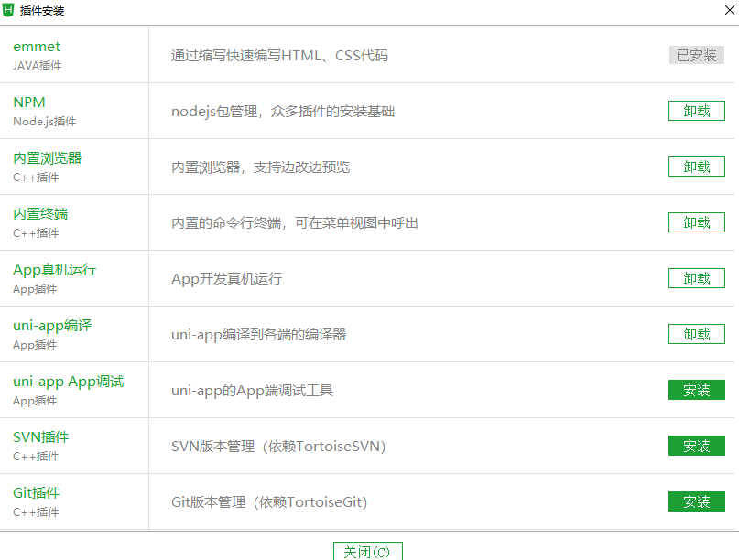Uninstall the NPM plugin

click(x=697, y=111)
